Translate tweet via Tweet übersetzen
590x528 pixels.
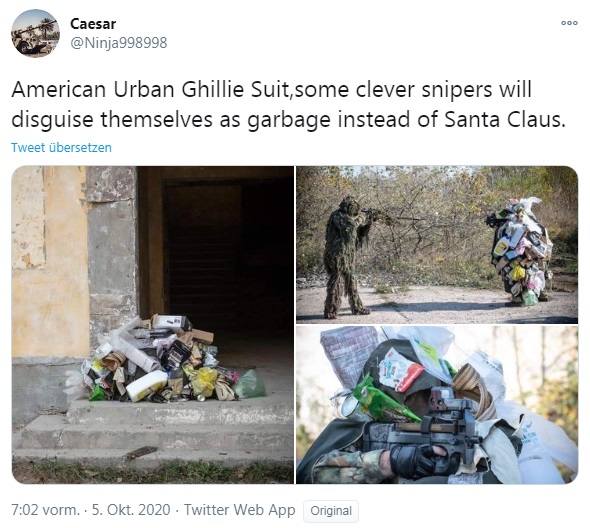coord(61,148)
